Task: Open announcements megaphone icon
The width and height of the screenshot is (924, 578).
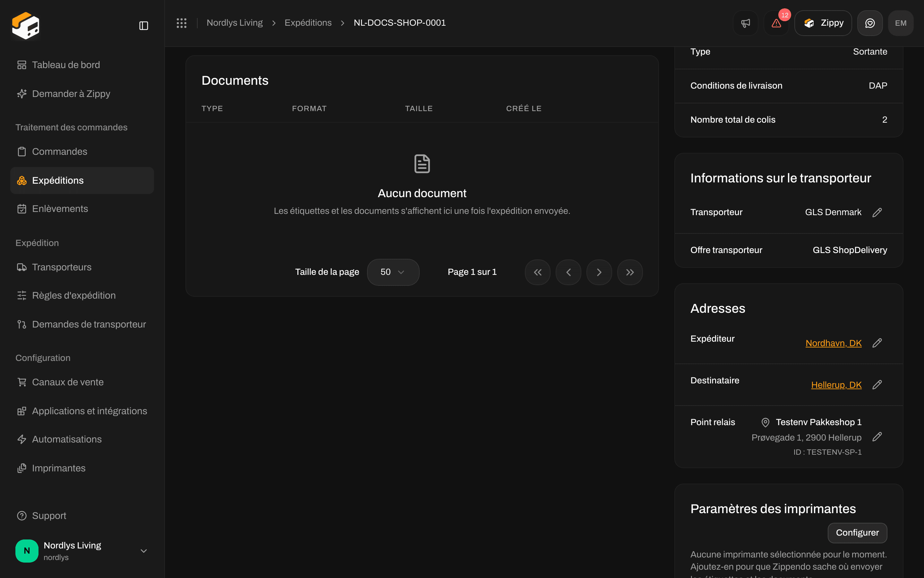Action: (x=745, y=23)
